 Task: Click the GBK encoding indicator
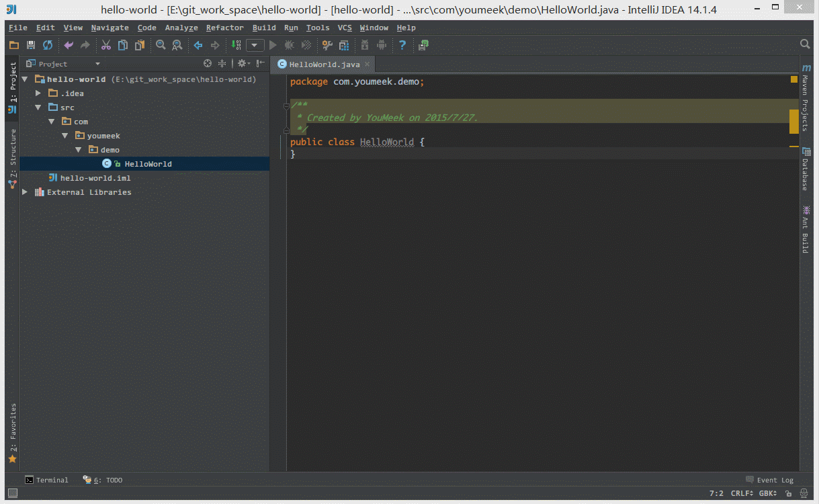coord(768,493)
